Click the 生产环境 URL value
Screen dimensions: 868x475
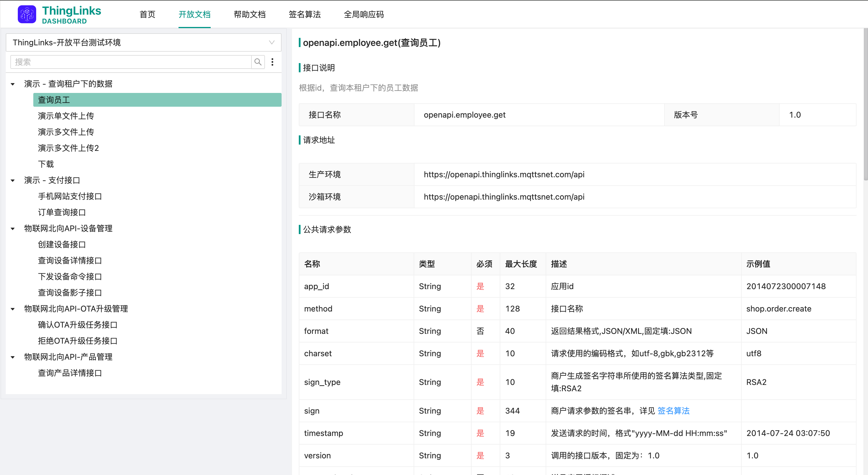point(504,174)
